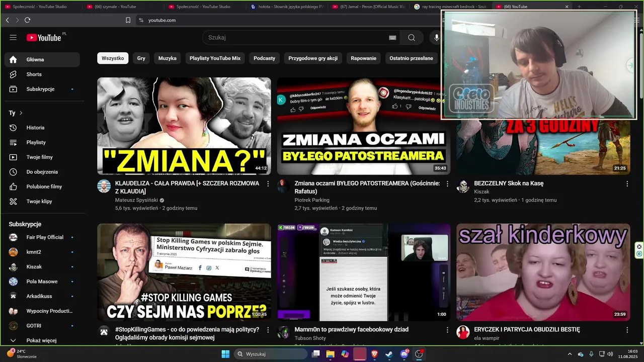Expand subscriptions with Pokaż więcej
Viewport: 644px width, 362px height.
point(42,340)
